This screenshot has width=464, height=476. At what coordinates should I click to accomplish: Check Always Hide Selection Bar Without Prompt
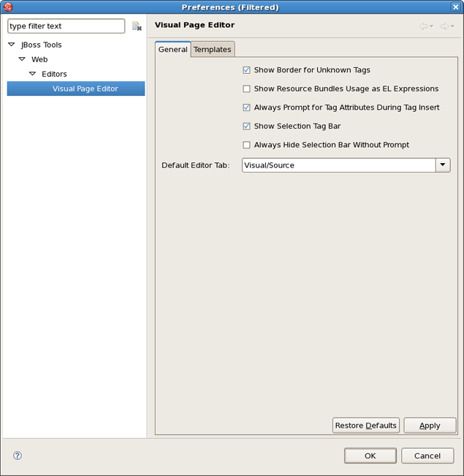[x=247, y=146]
